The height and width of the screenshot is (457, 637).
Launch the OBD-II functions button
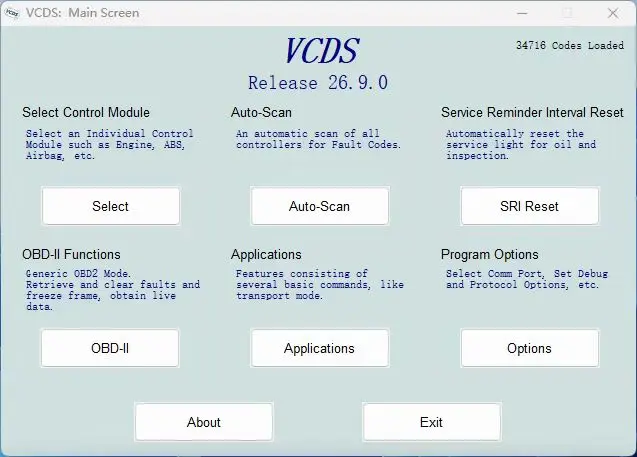tap(110, 348)
